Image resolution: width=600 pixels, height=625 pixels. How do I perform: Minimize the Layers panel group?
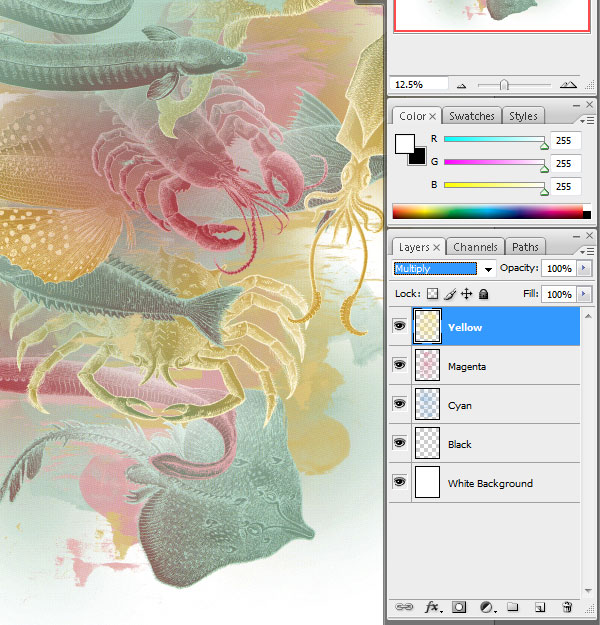pos(576,237)
